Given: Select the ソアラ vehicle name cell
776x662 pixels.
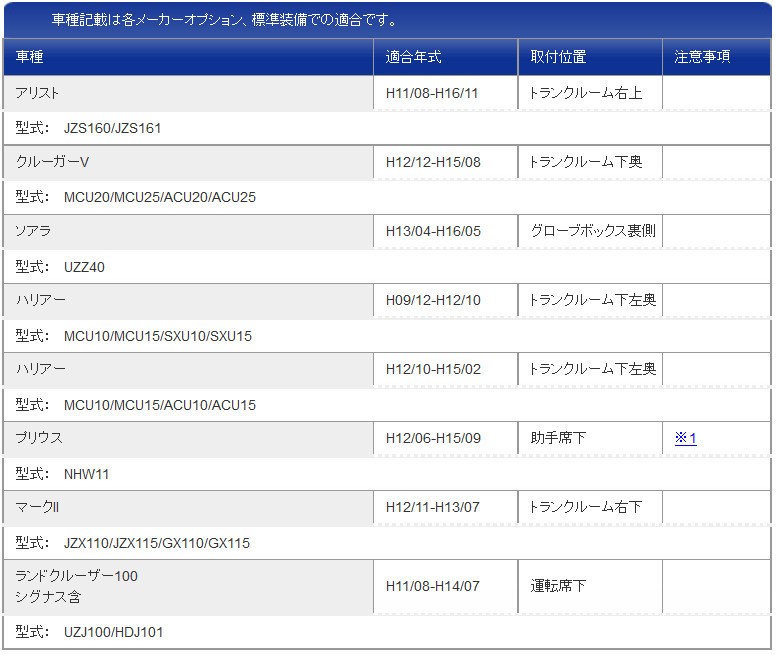Looking at the screenshot, I should [188, 231].
